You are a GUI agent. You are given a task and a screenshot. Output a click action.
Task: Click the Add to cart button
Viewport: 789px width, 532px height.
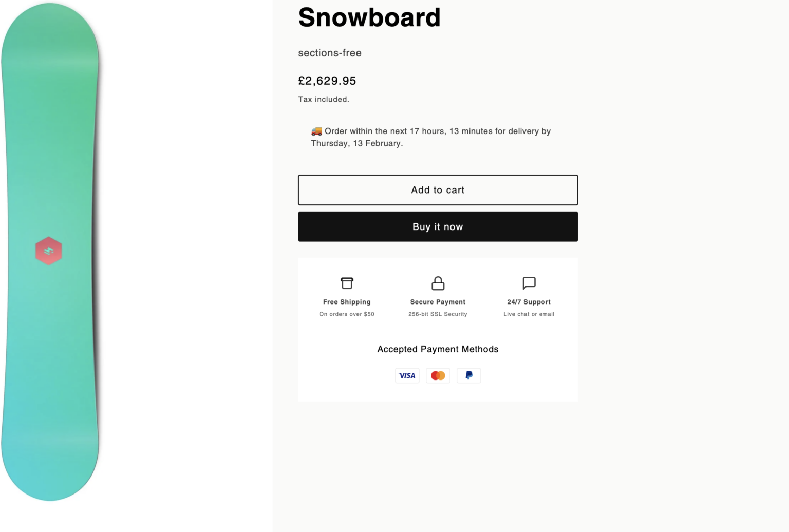[x=438, y=190]
